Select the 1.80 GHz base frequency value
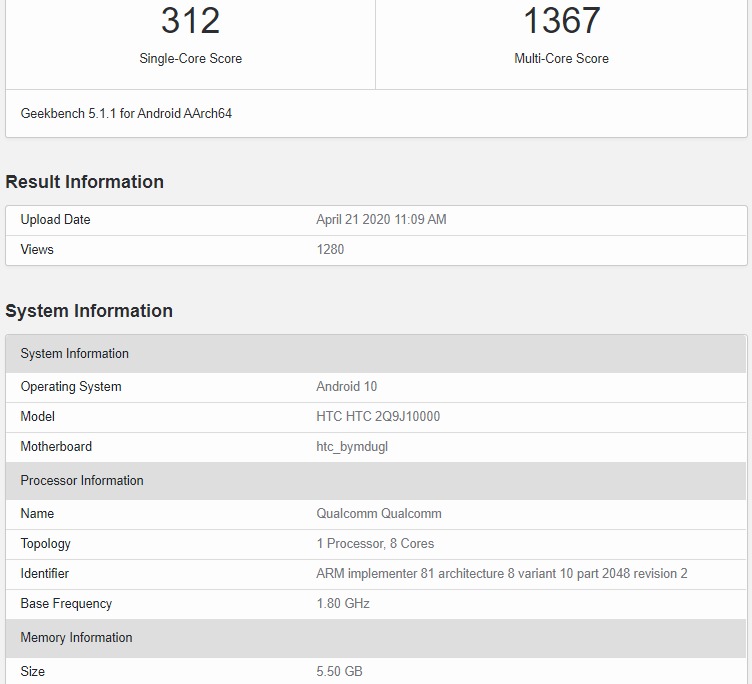This screenshot has height=684, width=752. click(x=343, y=604)
